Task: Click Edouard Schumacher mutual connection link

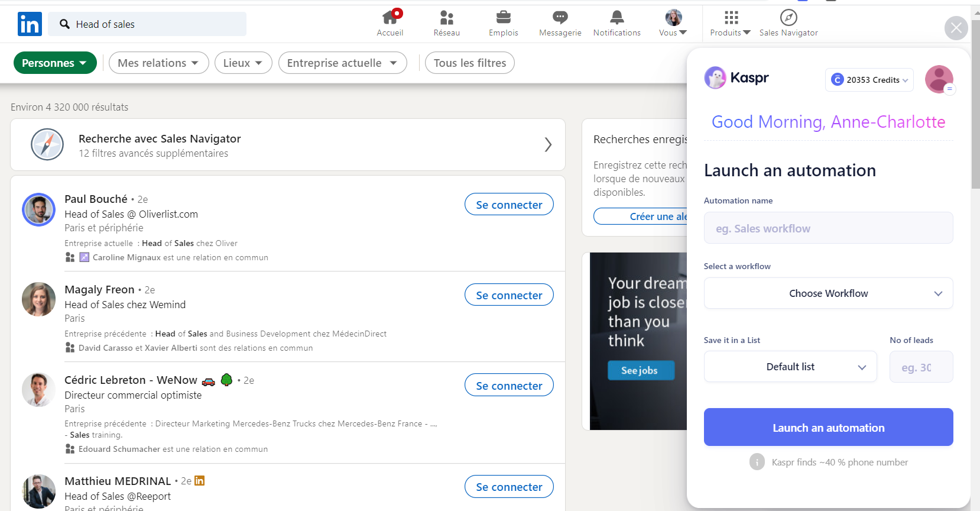Action: [x=119, y=449]
